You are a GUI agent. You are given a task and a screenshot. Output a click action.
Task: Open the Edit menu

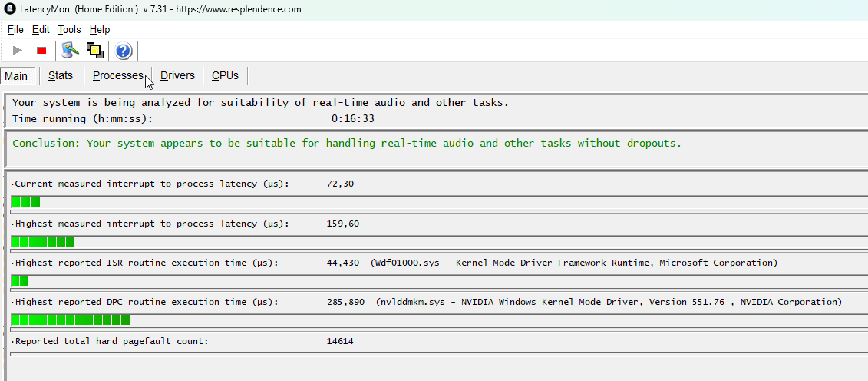pyautogui.click(x=41, y=30)
